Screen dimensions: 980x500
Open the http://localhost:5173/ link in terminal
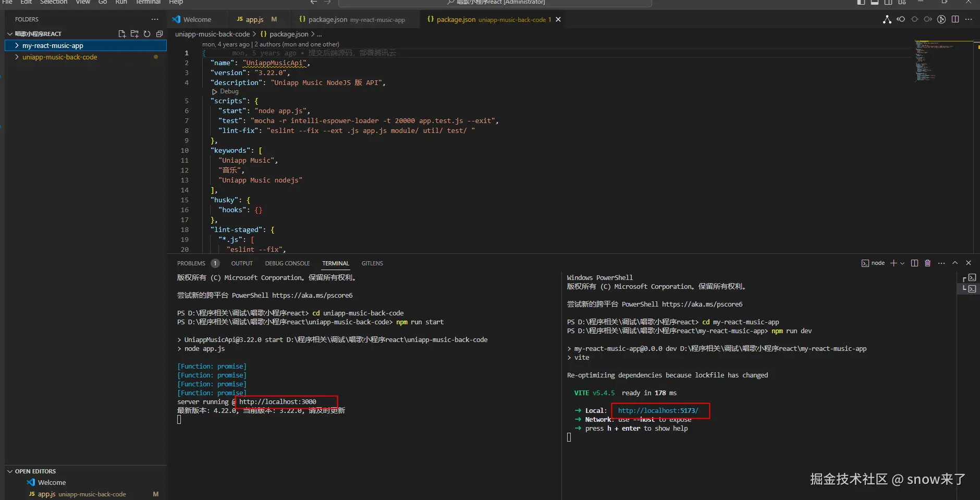click(658, 410)
